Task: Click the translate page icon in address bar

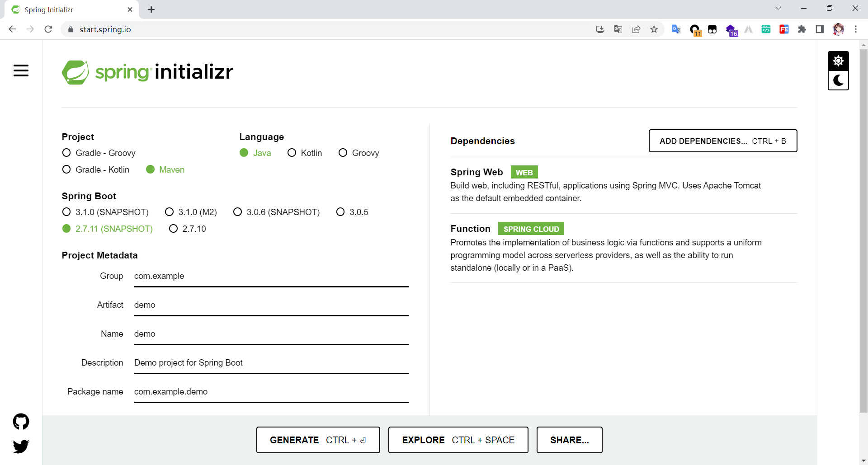Action: pyautogui.click(x=618, y=29)
